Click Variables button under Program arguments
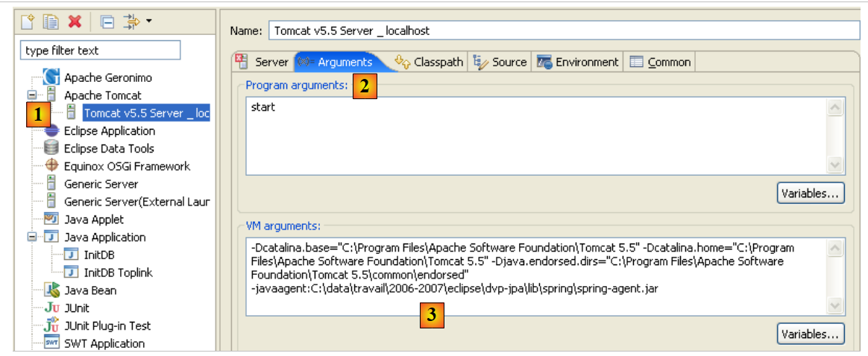The height and width of the screenshot is (356, 868). [x=811, y=194]
